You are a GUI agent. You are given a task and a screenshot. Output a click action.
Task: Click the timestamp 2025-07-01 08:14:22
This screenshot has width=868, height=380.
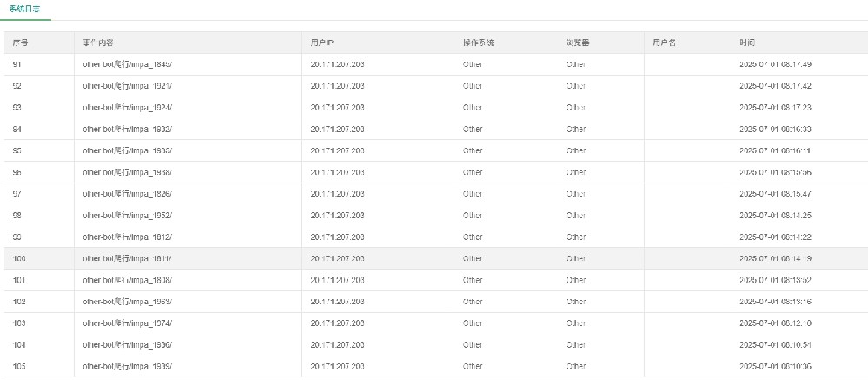pyautogui.click(x=776, y=237)
